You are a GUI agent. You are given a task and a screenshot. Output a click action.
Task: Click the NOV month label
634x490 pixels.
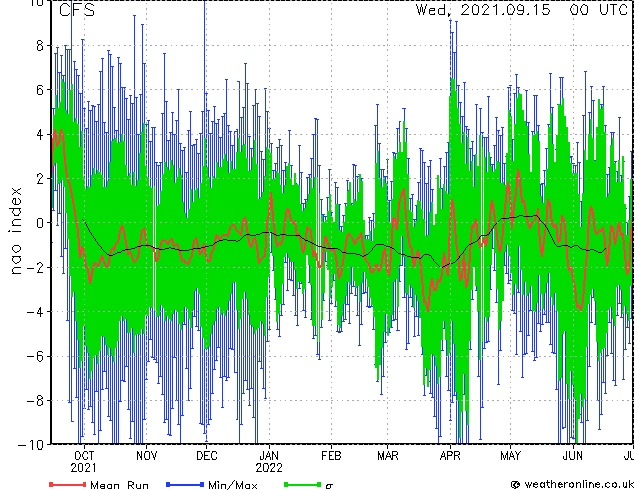pos(146,456)
